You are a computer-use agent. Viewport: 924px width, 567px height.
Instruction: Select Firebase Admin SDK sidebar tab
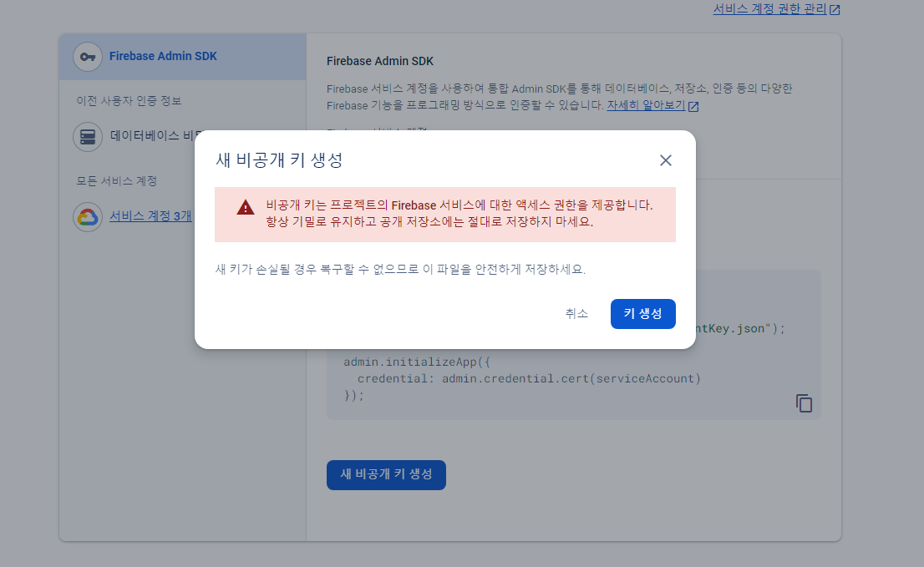tap(183, 57)
